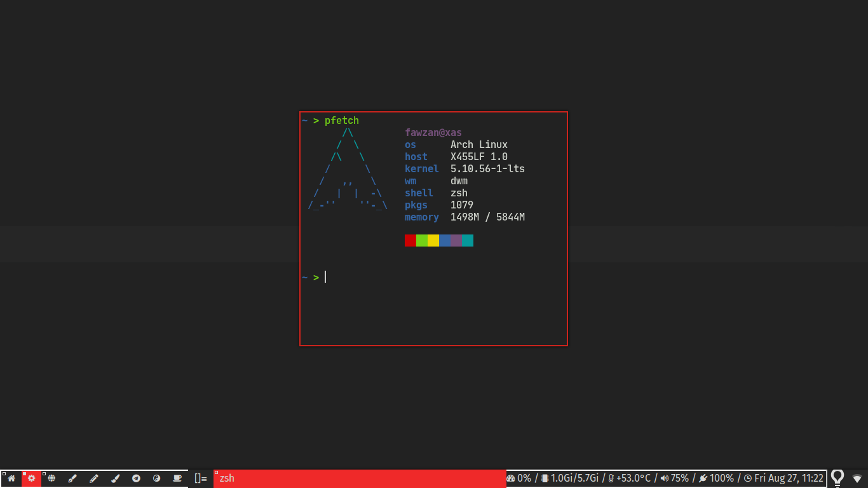868x488 pixels.
Task: Click the '1079' pkgs value
Action: tap(462, 205)
